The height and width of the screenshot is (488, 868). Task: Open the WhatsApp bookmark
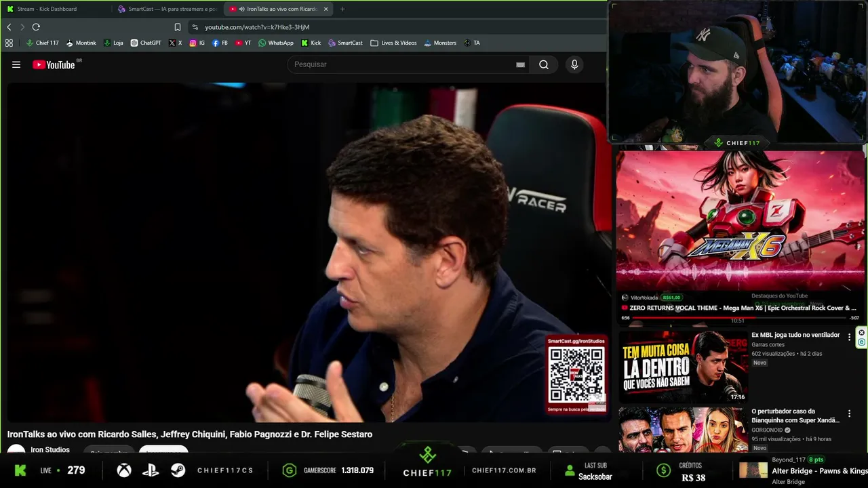click(276, 43)
